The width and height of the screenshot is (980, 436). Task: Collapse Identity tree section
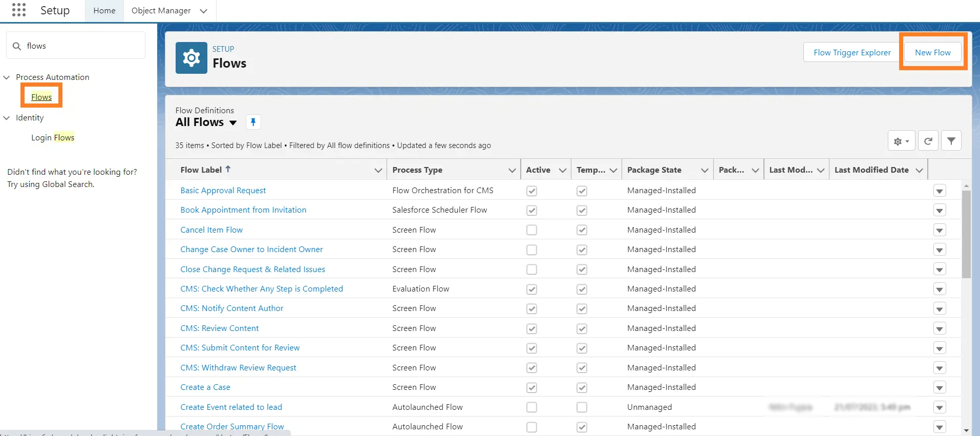pyautogui.click(x=7, y=118)
